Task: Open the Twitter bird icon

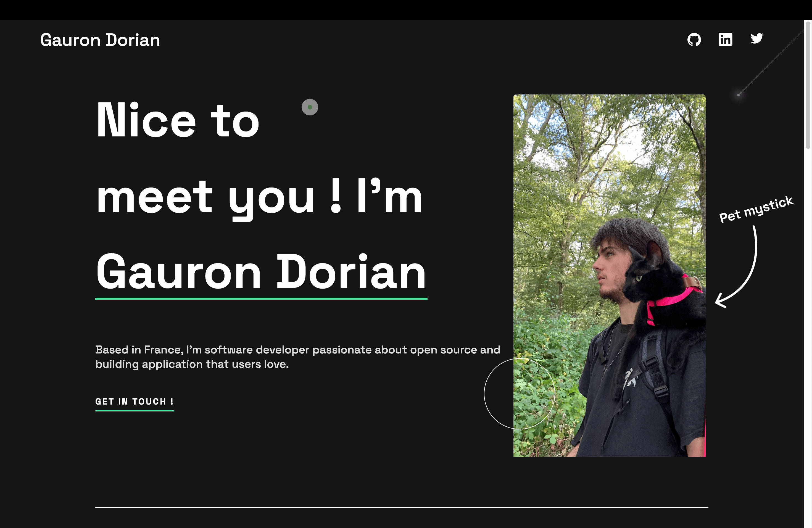Action: (756, 39)
